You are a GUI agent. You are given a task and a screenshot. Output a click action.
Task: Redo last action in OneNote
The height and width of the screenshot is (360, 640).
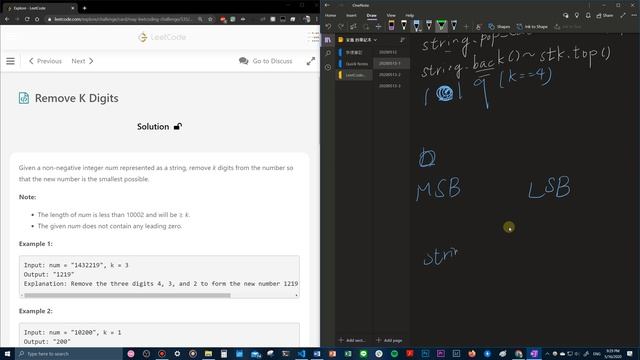click(x=341, y=27)
